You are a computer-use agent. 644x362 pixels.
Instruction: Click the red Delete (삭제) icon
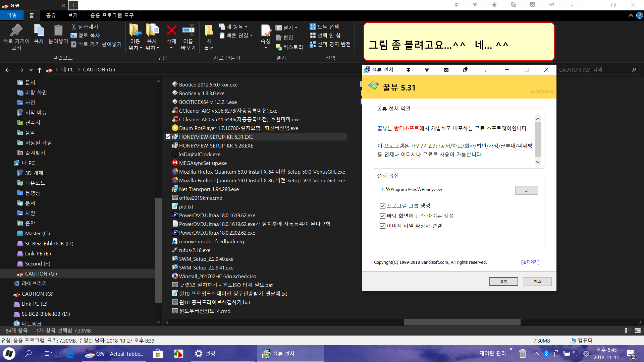(171, 31)
